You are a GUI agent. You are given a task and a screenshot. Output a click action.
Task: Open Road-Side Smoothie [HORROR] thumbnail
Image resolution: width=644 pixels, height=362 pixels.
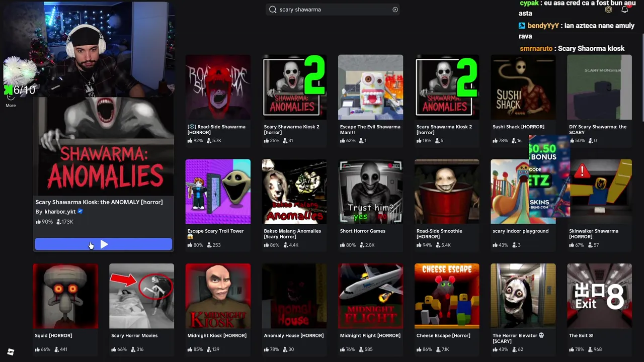click(x=447, y=192)
